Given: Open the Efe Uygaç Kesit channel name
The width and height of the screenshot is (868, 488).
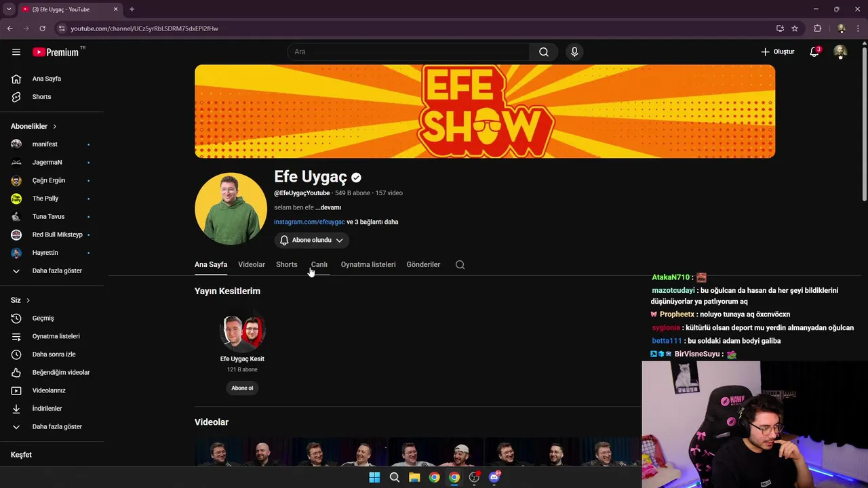Looking at the screenshot, I should tap(242, 359).
